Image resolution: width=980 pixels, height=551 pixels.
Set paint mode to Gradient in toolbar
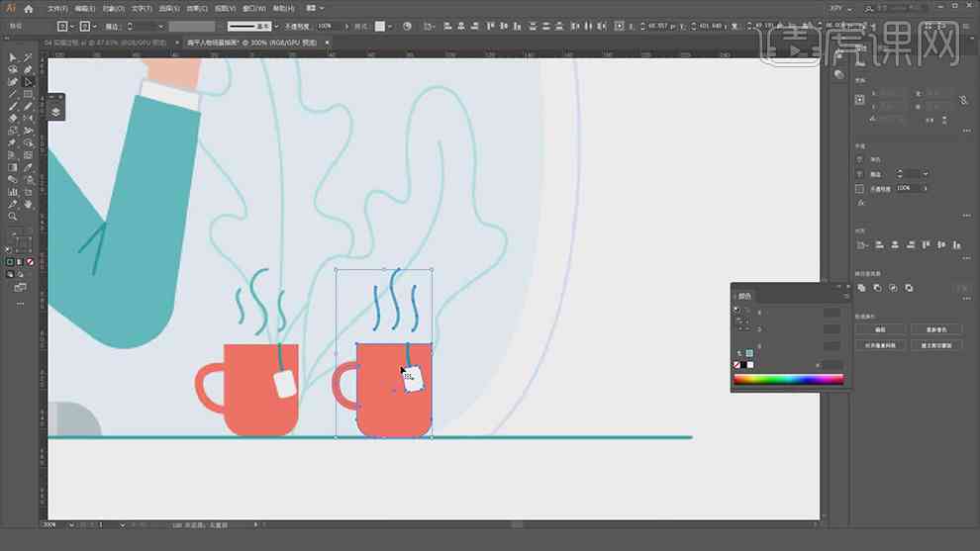[20, 262]
